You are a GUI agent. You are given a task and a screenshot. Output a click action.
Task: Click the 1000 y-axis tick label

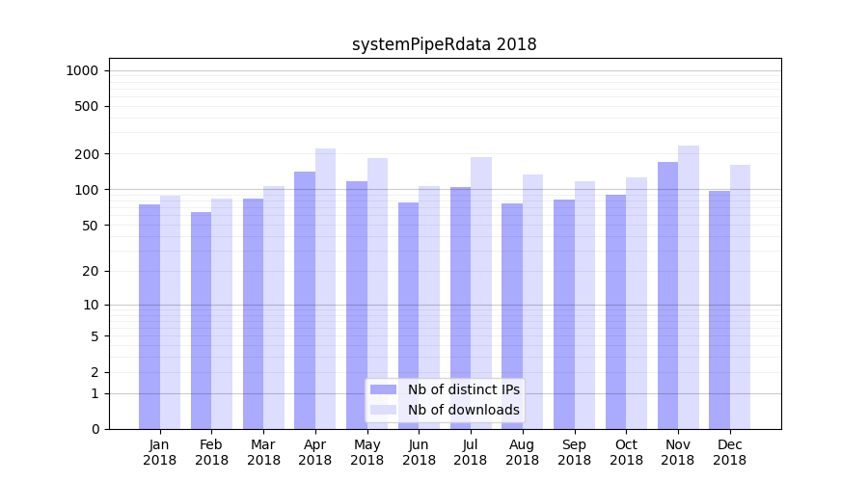coord(81,70)
